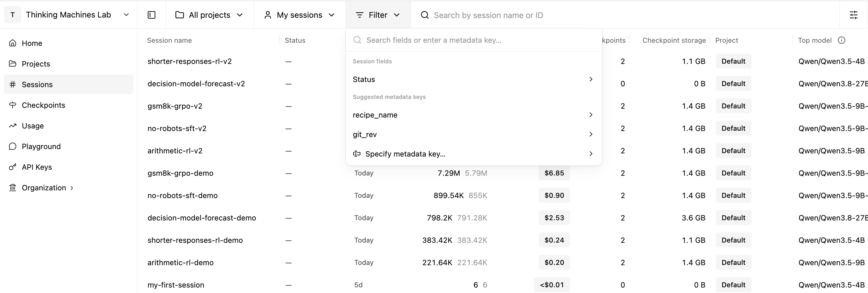
Task: Expand the git_rev metadata key filter
Action: (473, 134)
